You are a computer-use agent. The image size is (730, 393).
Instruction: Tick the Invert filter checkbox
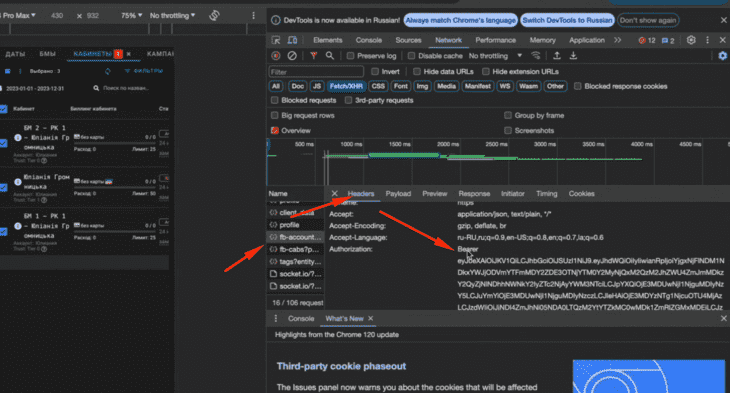[375, 72]
